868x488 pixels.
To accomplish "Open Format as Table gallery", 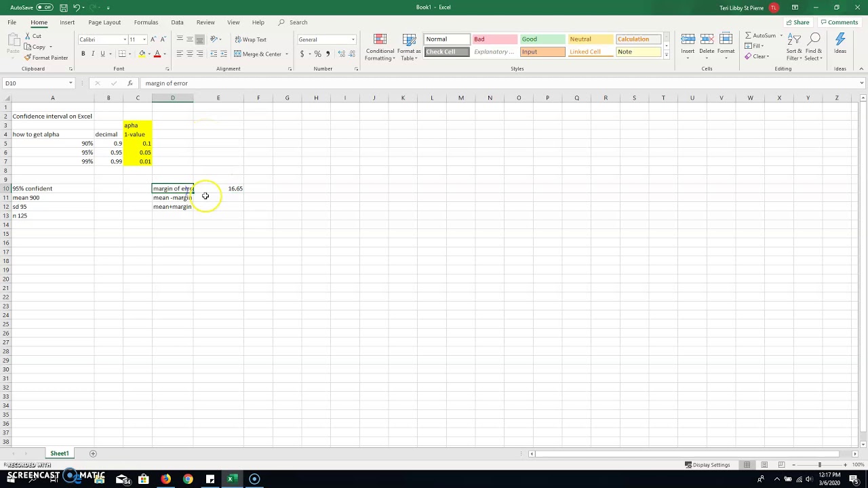I will [409, 47].
